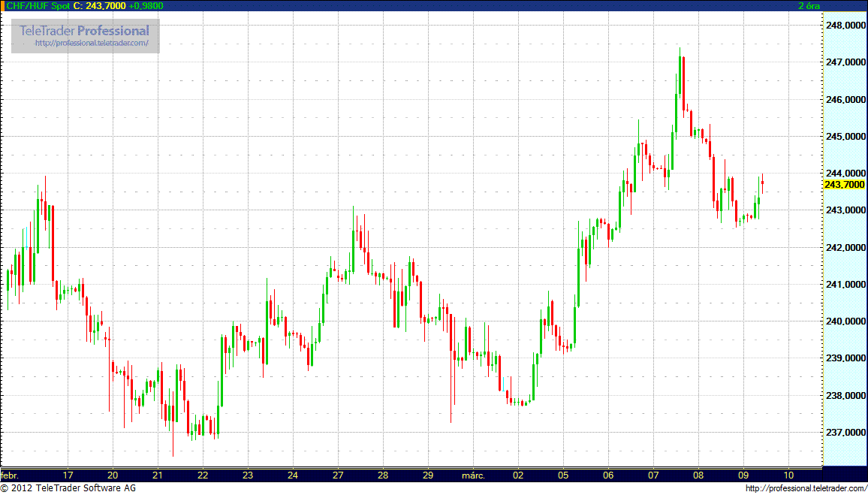Click the 'febr.' month label on time axis
Viewport: 868px width, 495px height.
pos(11,475)
